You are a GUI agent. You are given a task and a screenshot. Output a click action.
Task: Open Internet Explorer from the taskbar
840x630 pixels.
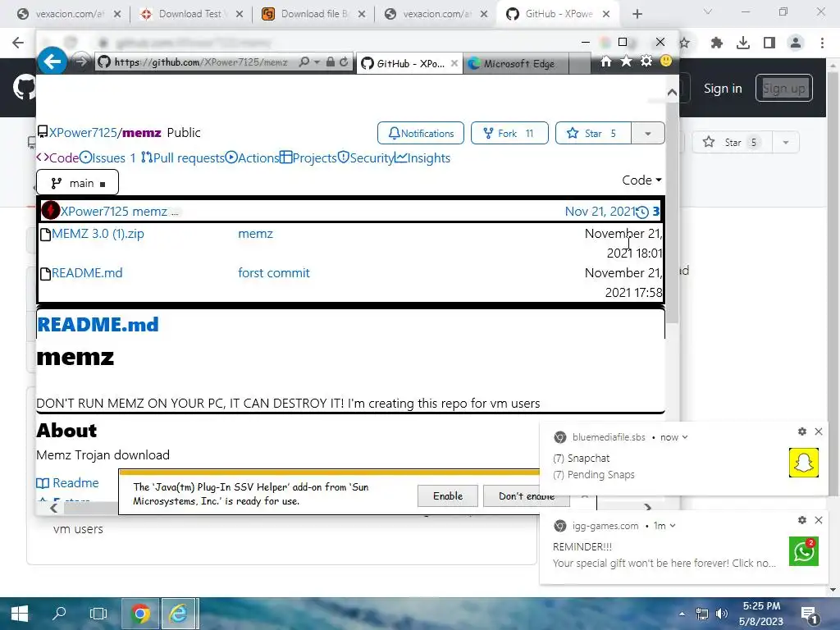pos(180,614)
